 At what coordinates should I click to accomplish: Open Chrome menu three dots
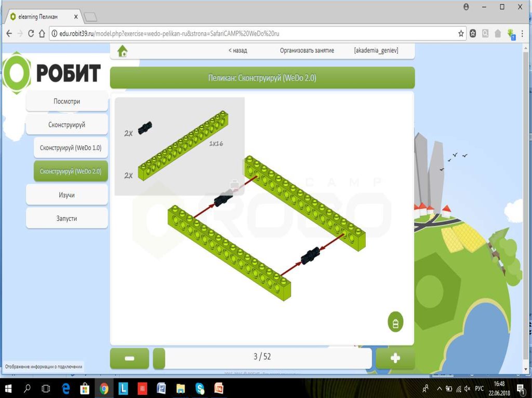523,33
